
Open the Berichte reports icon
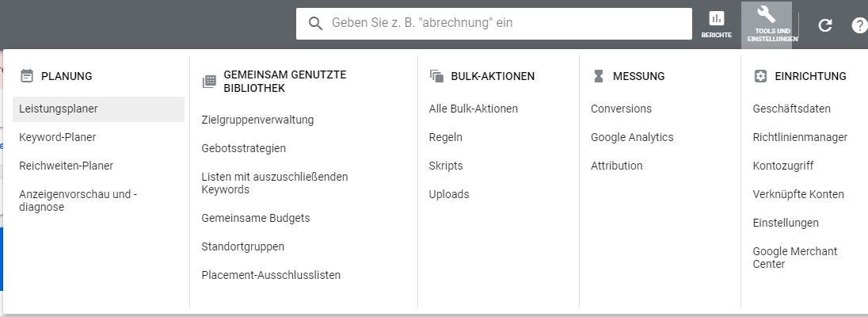[x=716, y=18]
